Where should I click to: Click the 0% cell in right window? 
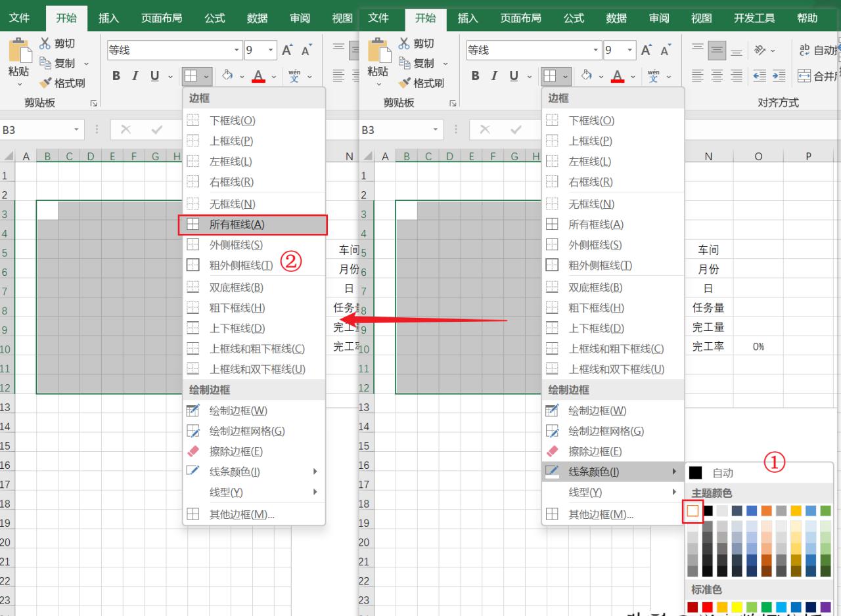pyautogui.click(x=758, y=346)
